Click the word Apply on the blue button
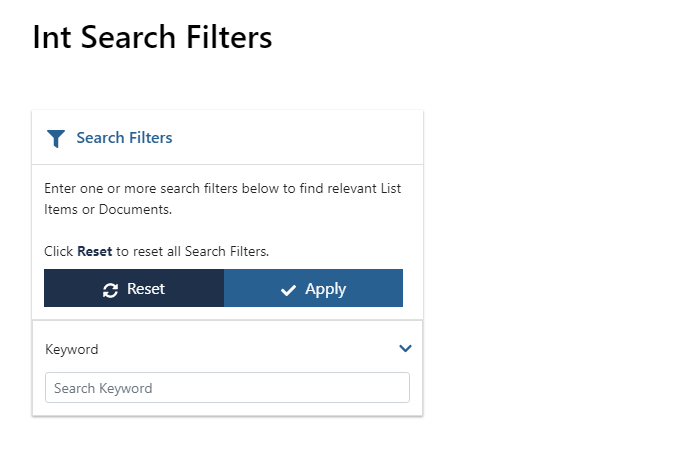The width and height of the screenshot is (689, 452). tap(326, 289)
